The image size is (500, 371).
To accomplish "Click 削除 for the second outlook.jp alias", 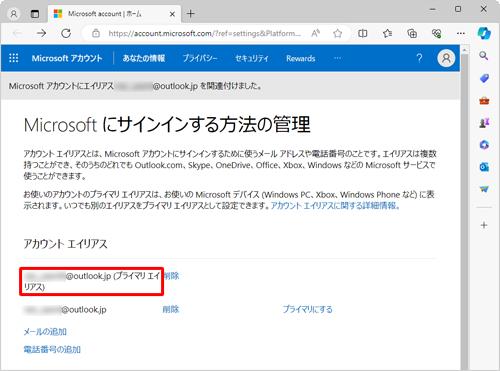I will pos(171,309).
